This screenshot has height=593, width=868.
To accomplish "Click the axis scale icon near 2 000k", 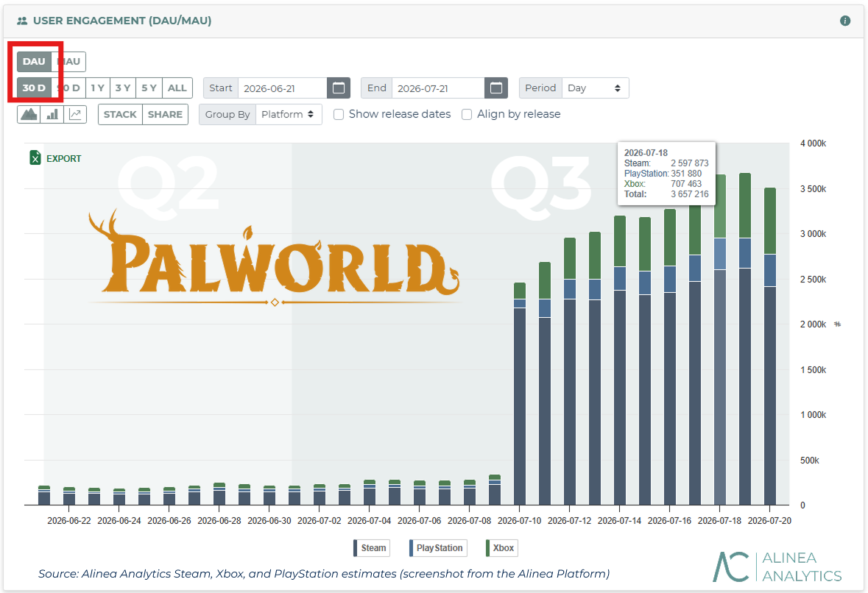I will click(838, 324).
